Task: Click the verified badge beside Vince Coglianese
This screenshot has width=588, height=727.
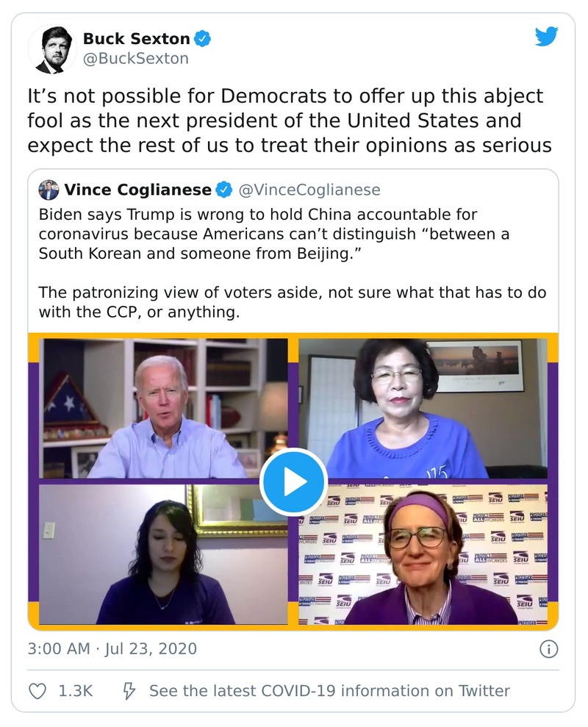Action: click(223, 190)
